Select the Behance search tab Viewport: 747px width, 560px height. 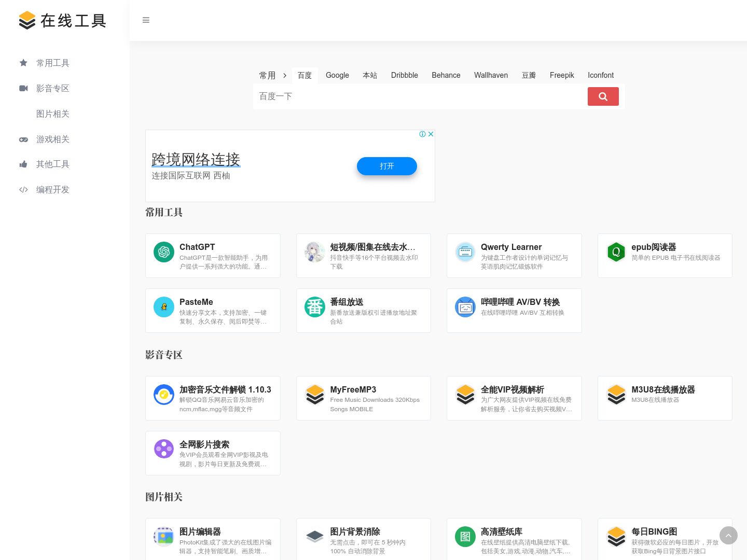(x=446, y=75)
